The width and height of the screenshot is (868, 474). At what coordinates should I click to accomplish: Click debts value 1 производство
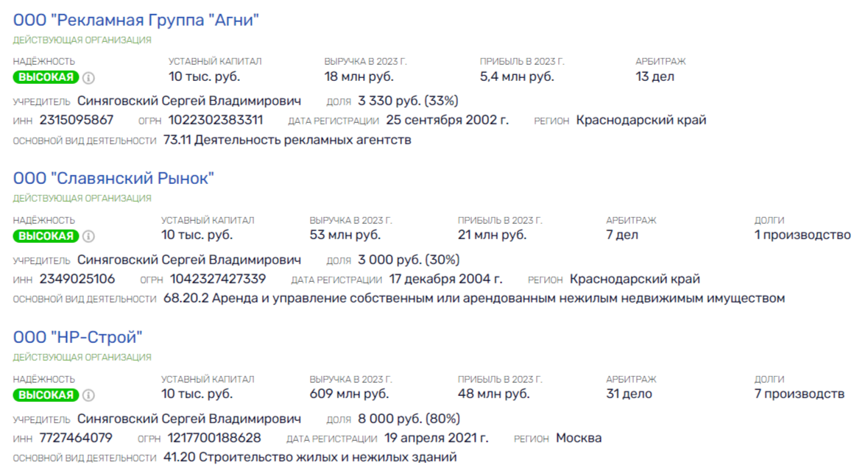(802, 236)
